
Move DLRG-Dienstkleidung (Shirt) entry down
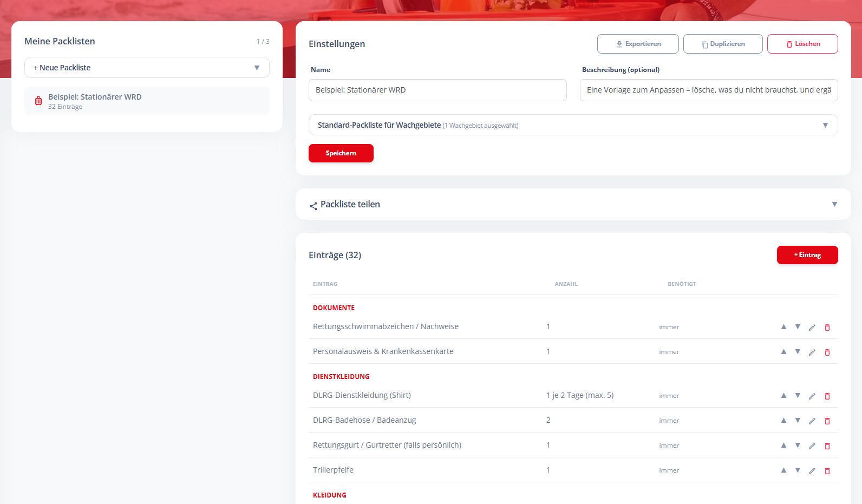click(798, 396)
